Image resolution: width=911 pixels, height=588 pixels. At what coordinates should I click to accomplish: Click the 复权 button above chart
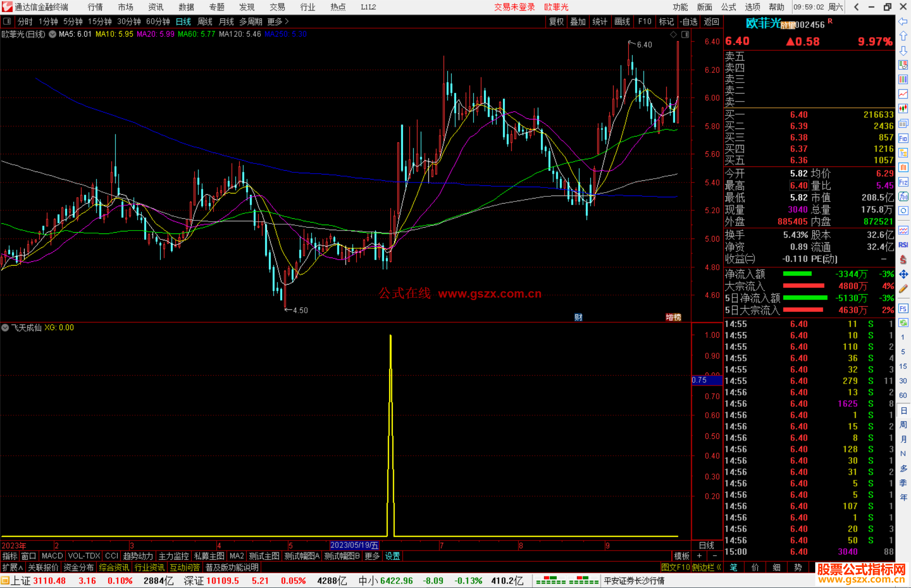tap(556, 21)
